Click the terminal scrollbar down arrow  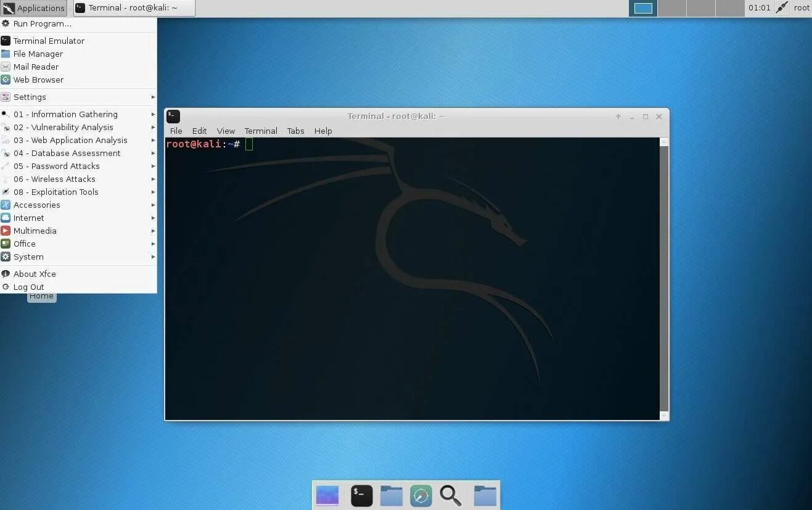[x=664, y=416]
